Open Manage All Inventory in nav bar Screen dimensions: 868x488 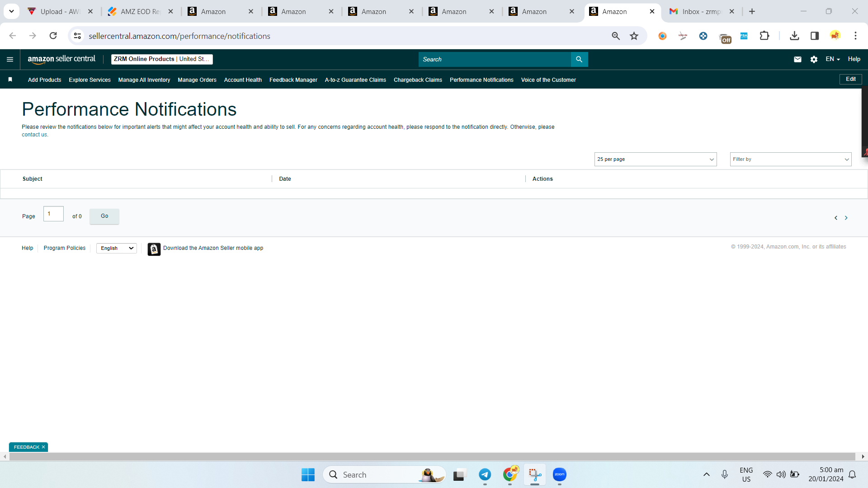(x=144, y=80)
